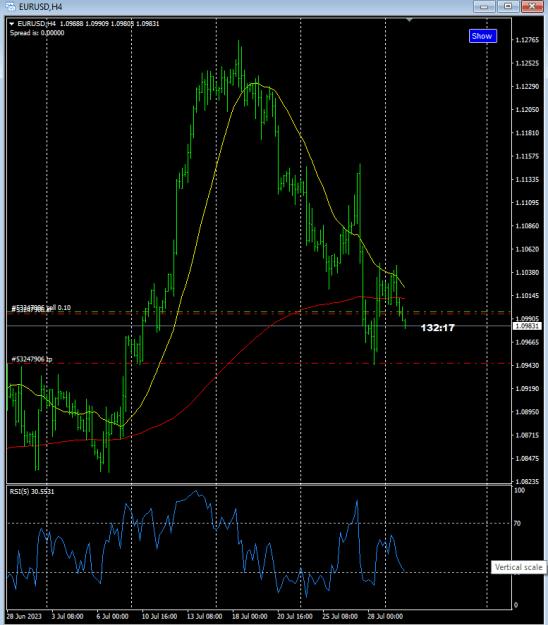Minimize the EURUSD,H4 chart window

pyautogui.click(x=484, y=7)
